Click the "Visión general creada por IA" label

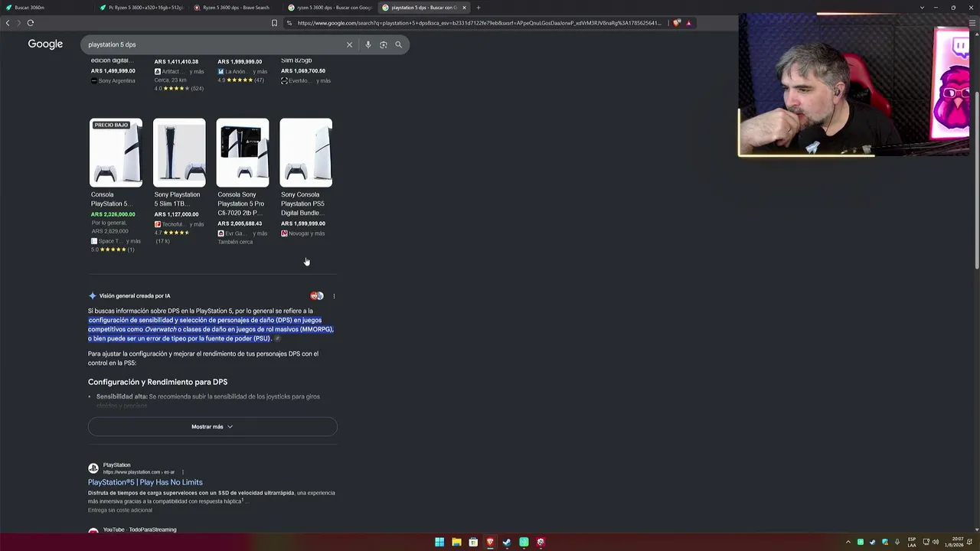135,296
